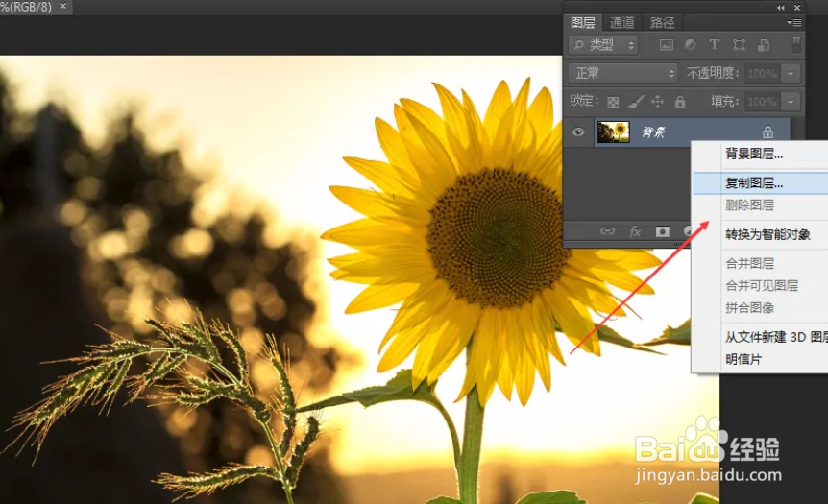
Task: Lock image pixels brush icon
Action: click(635, 102)
